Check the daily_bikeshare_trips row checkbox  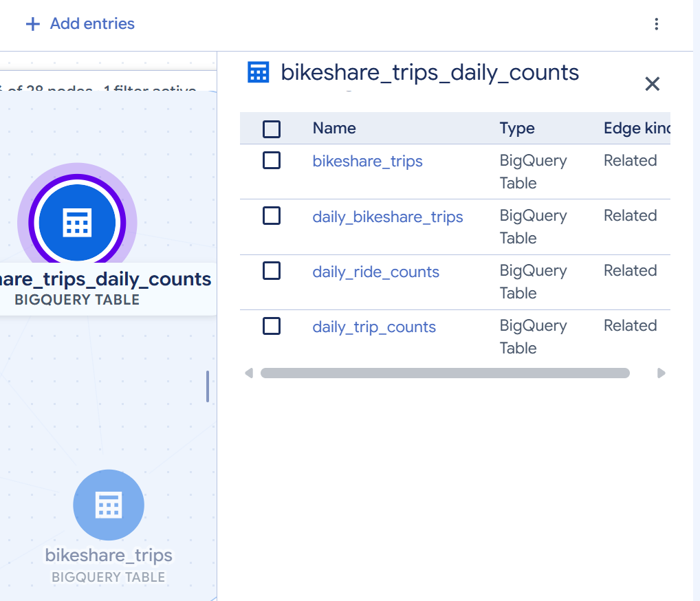pos(272,216)
